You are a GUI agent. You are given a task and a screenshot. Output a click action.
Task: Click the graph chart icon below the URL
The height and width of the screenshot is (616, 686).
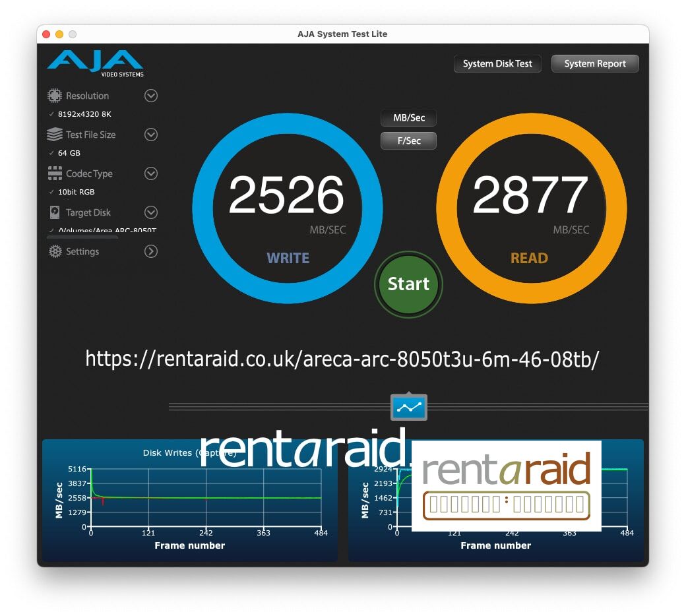408,407
